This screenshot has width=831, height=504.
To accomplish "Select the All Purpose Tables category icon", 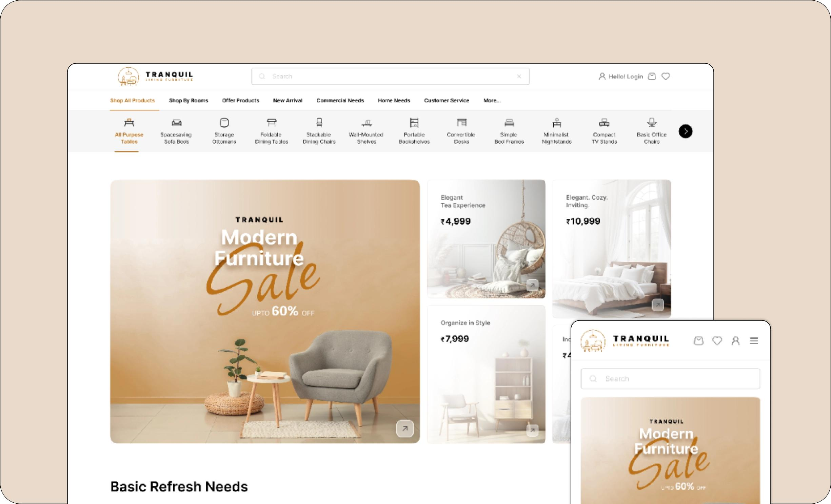I will 129,122.
